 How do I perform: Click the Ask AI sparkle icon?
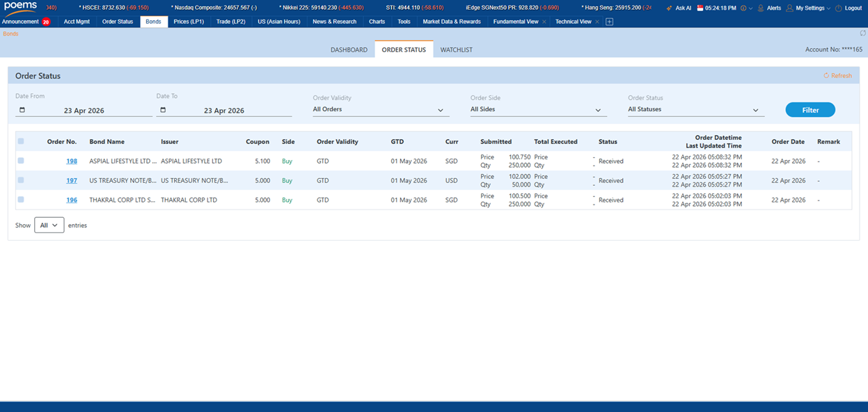tap(669, 8)
